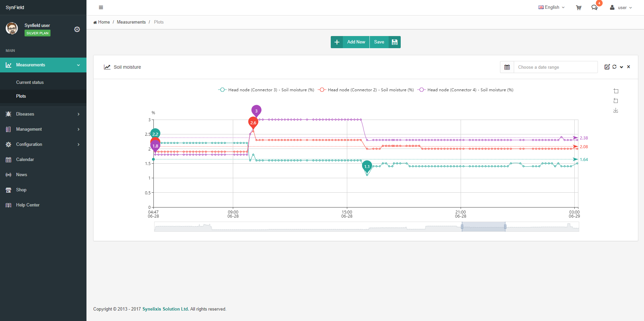This screenshot has width=644, height=321.
Task: Click the hamburger menu icon
Action: click(101, 7)
